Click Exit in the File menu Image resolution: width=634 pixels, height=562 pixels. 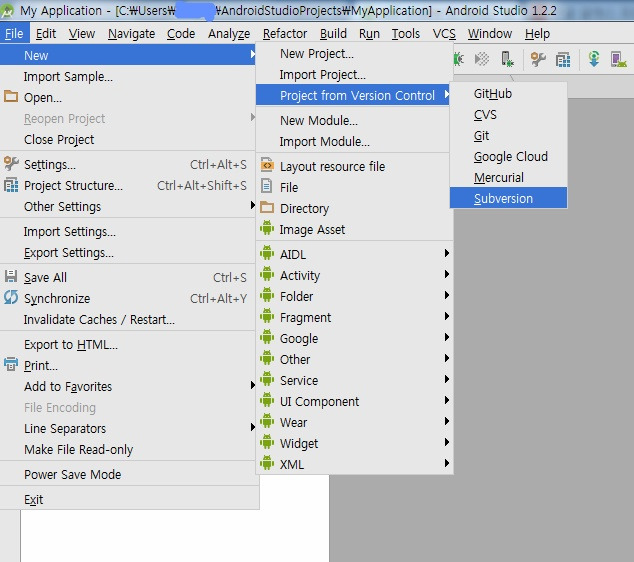129,499
